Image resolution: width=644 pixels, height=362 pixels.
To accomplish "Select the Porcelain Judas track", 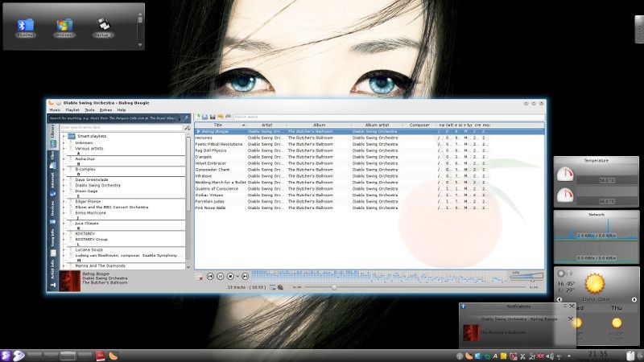I will [x=369, y=202].
